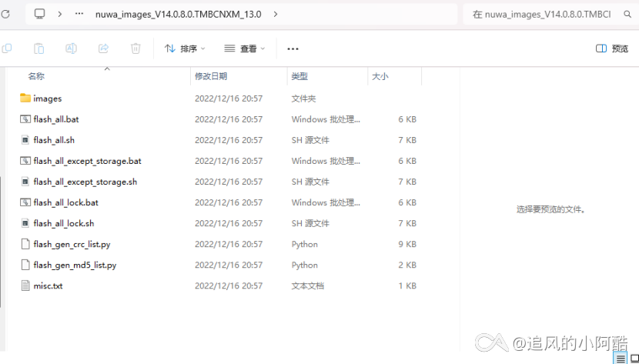Select the misc.txt text document
Screen dimensions: 639x364
tap(48, 286)
